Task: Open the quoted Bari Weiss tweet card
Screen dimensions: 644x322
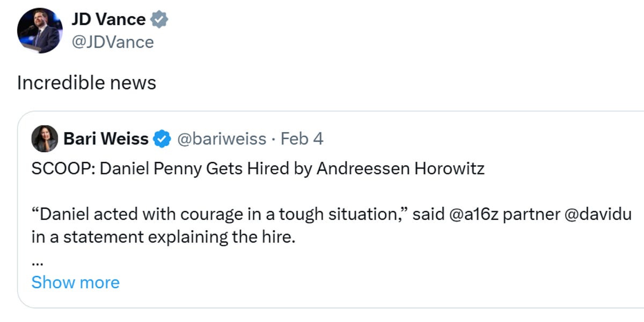Action: (330, 209)
